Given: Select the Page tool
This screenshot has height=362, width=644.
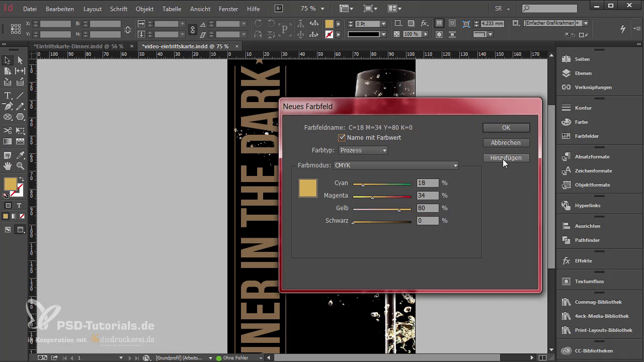Looking at the screenshot, I should point(8,71).
